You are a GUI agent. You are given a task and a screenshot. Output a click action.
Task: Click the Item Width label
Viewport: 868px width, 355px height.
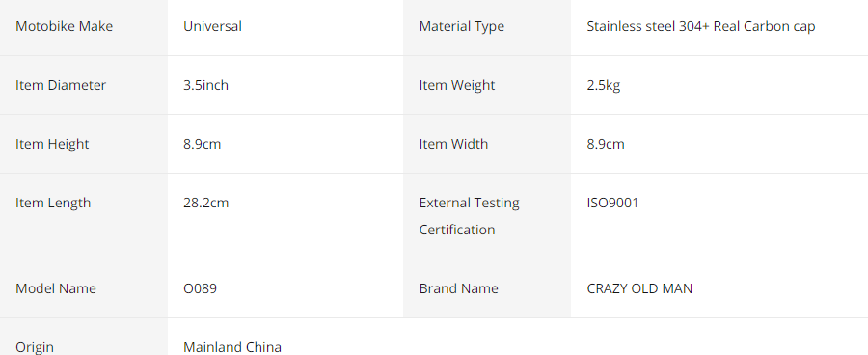pyautogui.click(x=453, y=144)
